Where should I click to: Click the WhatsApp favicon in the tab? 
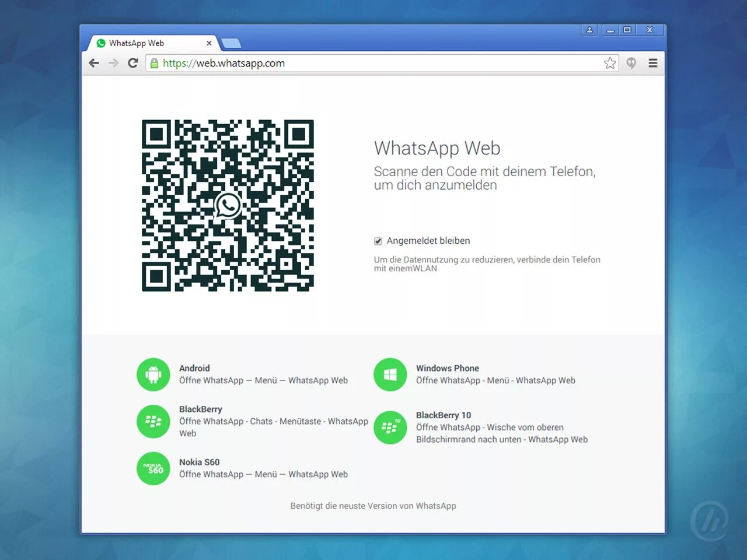click(101, 43)
